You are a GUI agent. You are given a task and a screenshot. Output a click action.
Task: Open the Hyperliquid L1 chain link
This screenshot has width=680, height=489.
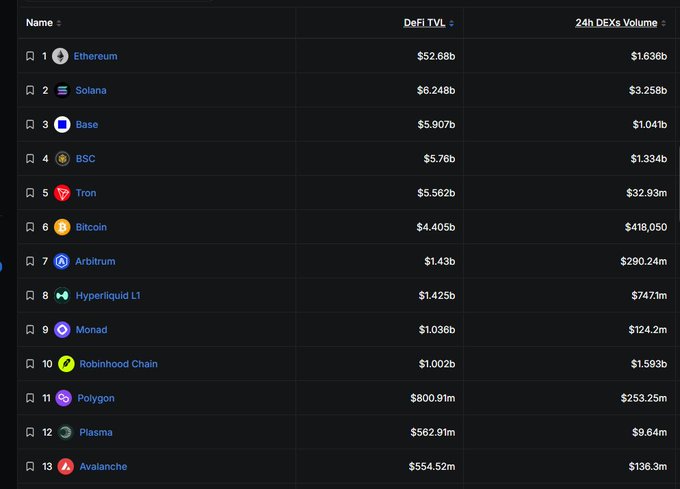[x=108, y=296]
